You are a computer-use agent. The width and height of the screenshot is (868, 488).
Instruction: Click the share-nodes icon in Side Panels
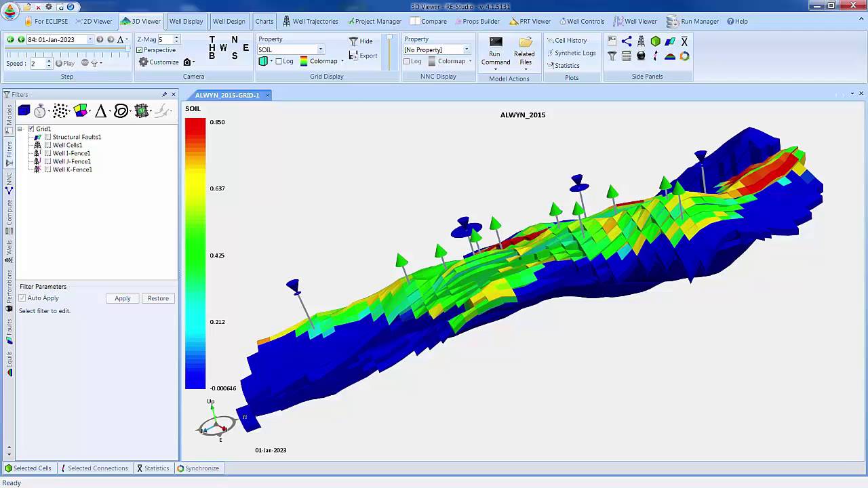click(x=627, y=41)
